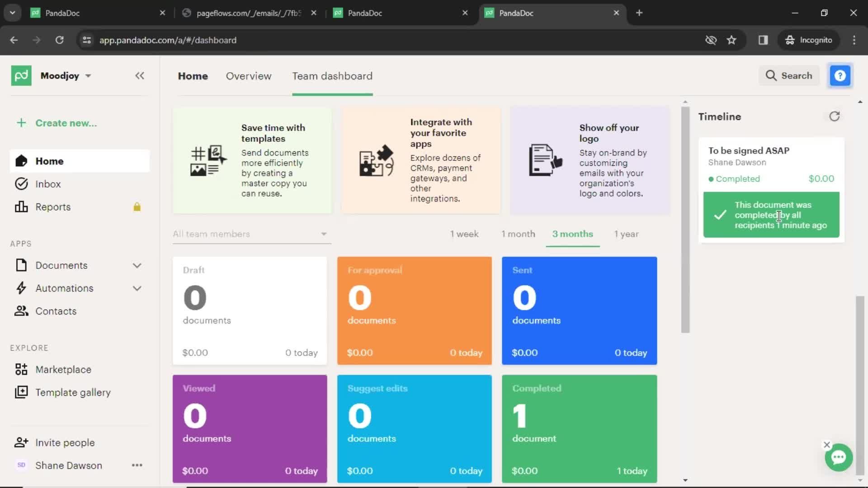Open the Save time with templates card

(252, 160)
